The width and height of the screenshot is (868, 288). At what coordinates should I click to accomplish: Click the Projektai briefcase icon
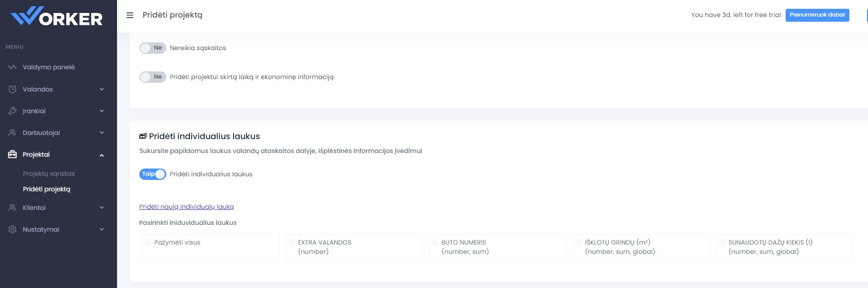pyautogui.click(x=12, y=155)
